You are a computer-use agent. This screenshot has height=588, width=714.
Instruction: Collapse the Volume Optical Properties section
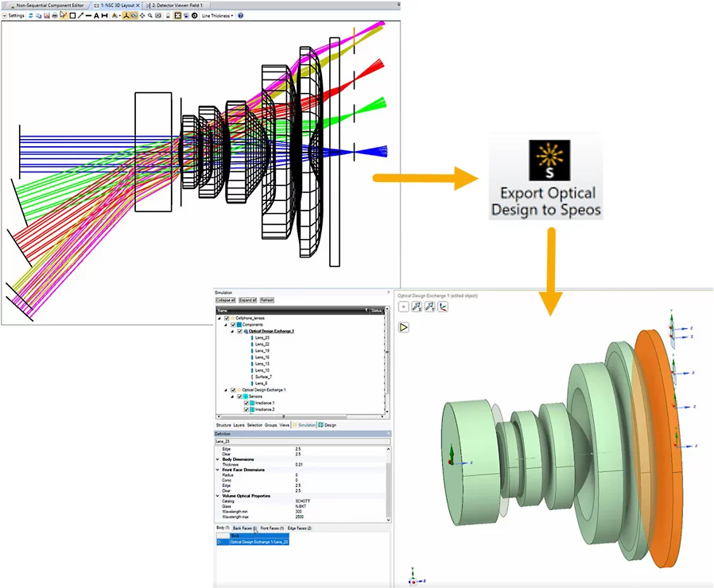point(218,496)
